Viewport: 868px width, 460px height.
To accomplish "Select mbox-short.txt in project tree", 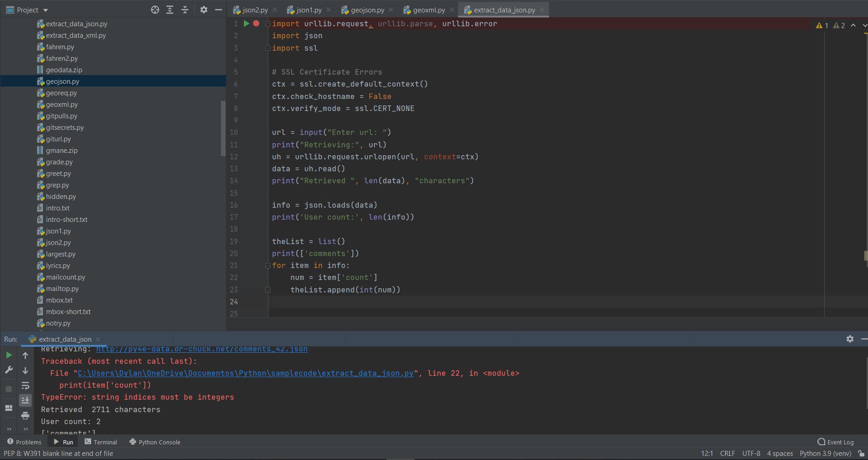I will coord(68,312).
